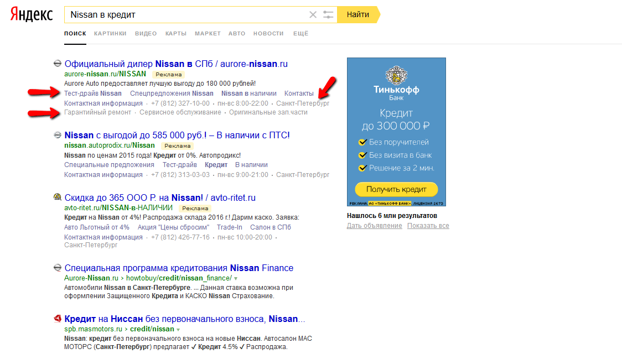Open В наличии sitelink under autoprodix ad
The width and height of the screenshot is (622, 364).
tap(251, 165)
